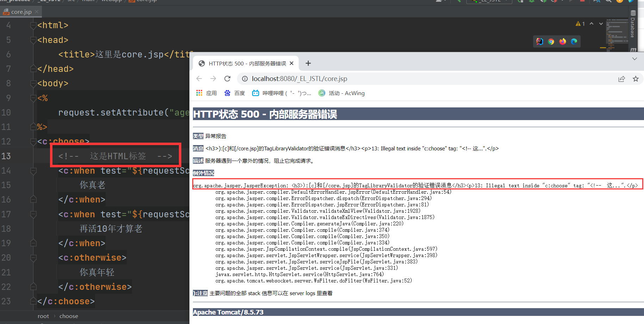Collapse the <c:choose> block on line 12

click(x=33, y=142)
